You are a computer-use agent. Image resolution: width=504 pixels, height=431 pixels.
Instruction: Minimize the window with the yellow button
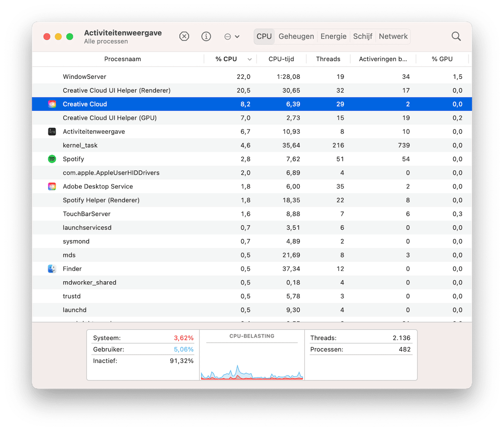58,37
